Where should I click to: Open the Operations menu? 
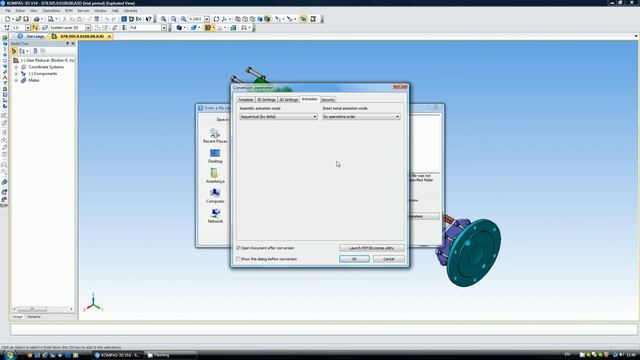pos(51,11)
